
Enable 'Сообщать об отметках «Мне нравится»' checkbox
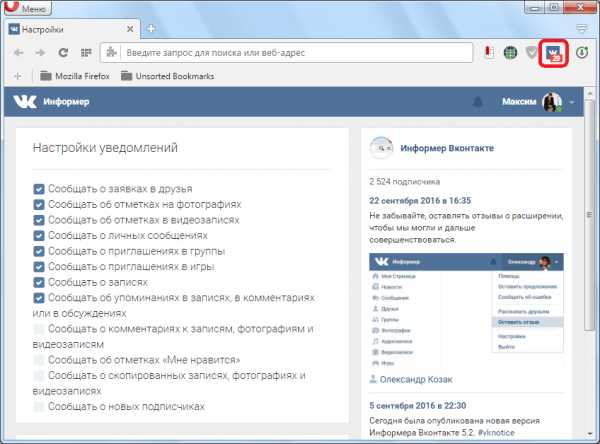point(39,360)
